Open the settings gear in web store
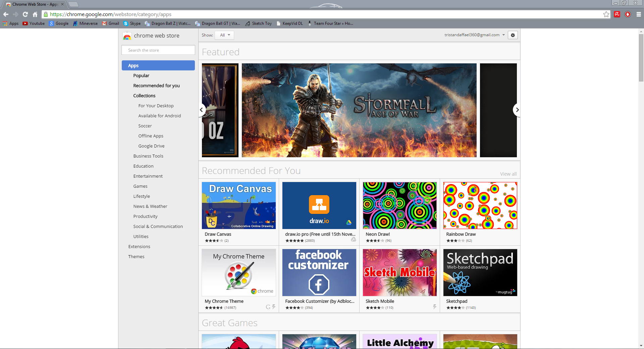 513,35
